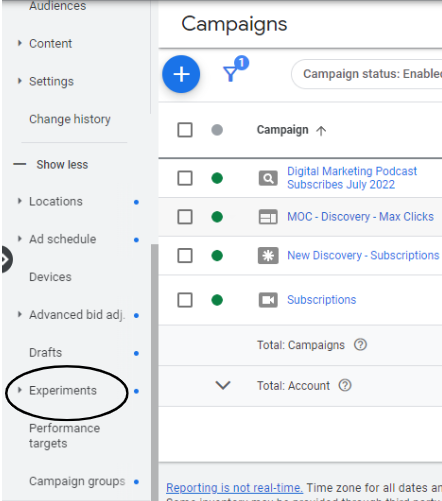Click the Campaigns page heading

pyautogui.click(x=234, y=24)
